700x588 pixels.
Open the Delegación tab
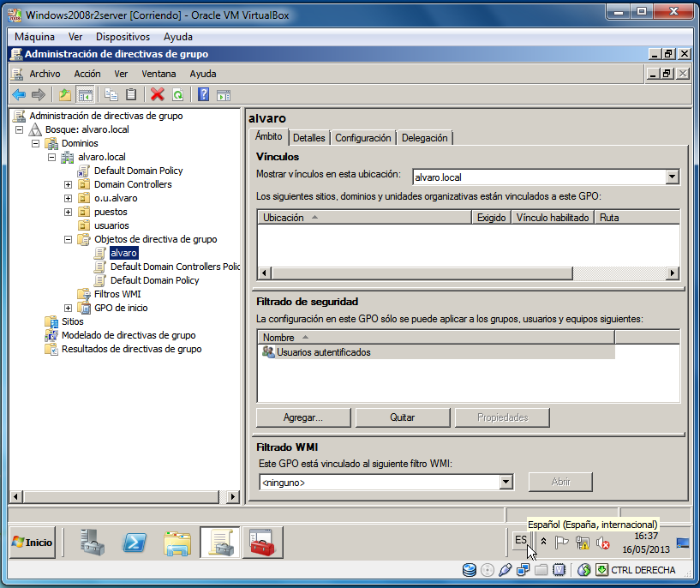pos(424,138)
